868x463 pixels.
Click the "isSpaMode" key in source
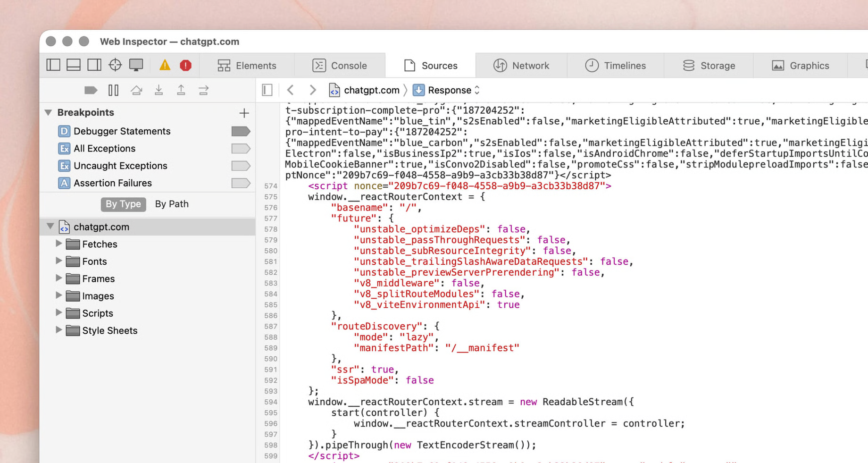click(x=362, y=380)
